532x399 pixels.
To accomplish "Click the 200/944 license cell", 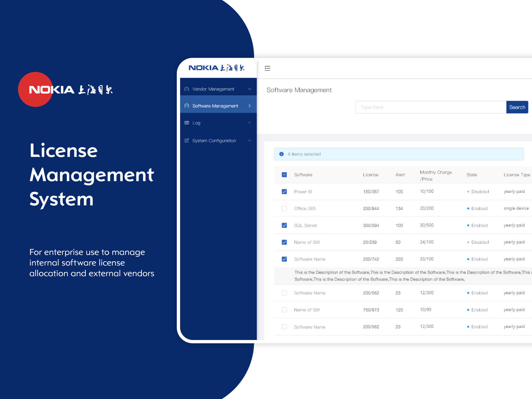I will [371, 208].
